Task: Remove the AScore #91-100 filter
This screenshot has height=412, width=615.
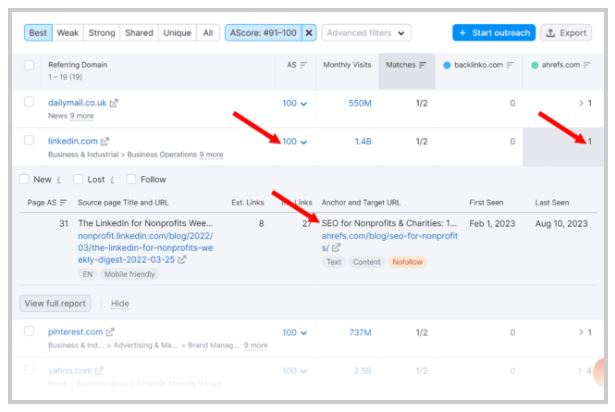Action: [309, 33]
